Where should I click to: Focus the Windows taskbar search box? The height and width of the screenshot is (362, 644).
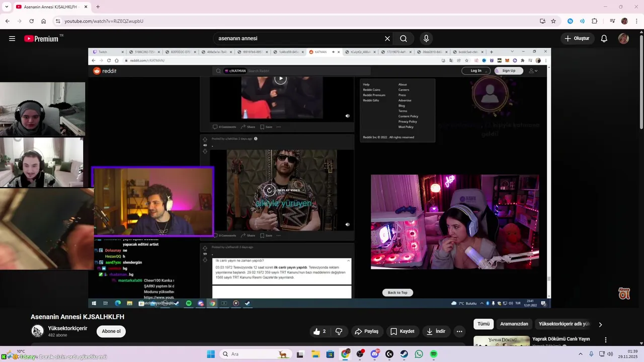tap(255, 354)
